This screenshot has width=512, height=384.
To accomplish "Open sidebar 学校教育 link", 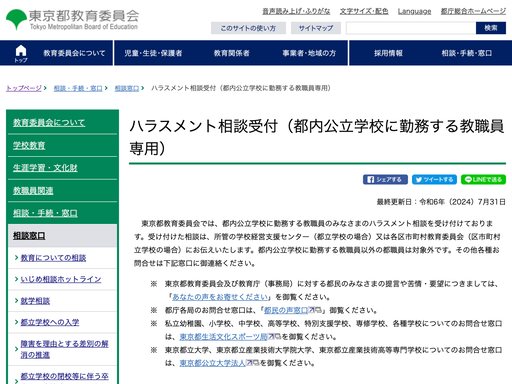I will click(29, 145).
